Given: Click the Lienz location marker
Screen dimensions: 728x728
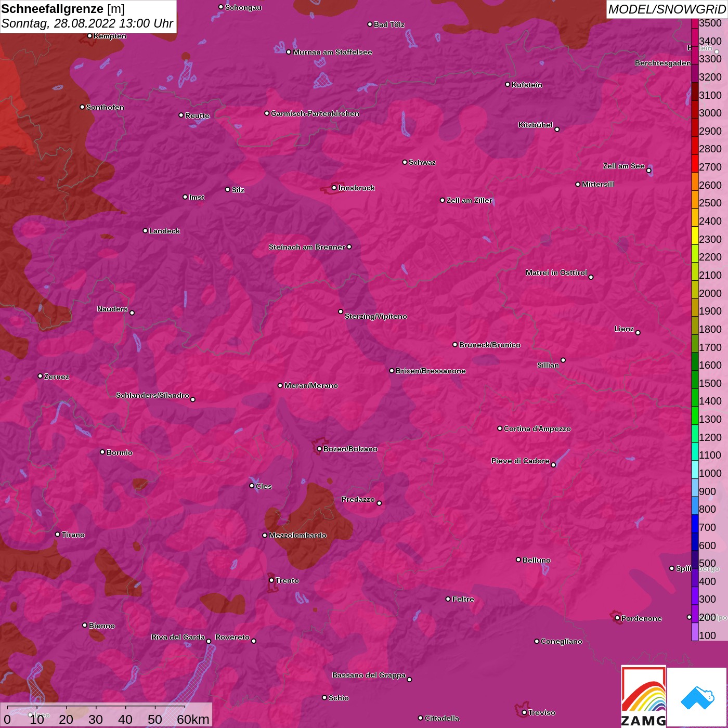Looking at the screenshot, I should (x=638, y=333).
